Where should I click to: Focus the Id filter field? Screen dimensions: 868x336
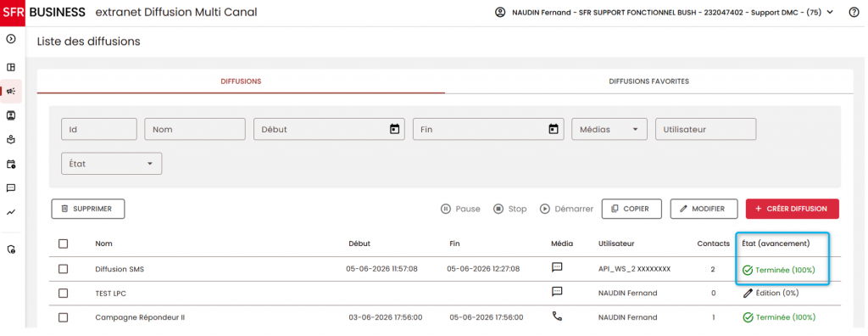pyautogui.click(x=99, y=129)
